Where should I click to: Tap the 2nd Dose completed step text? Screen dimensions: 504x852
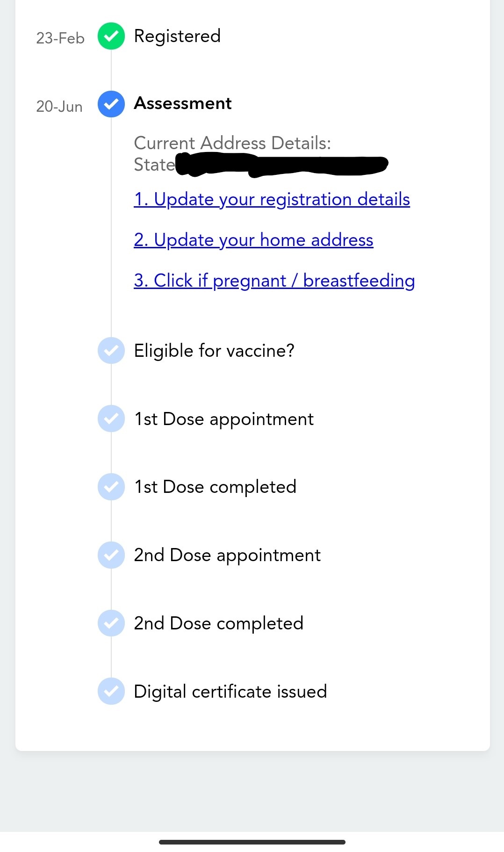pyautogui.click(x=219, y=623)
